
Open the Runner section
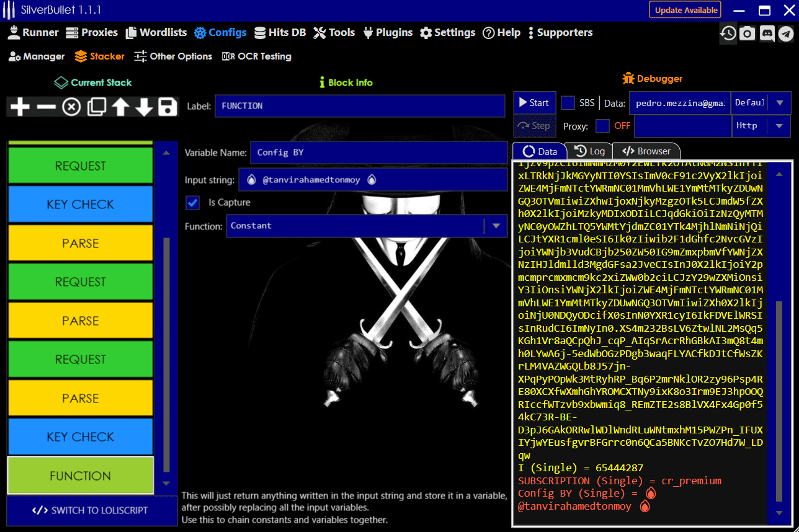pos(33,32)
